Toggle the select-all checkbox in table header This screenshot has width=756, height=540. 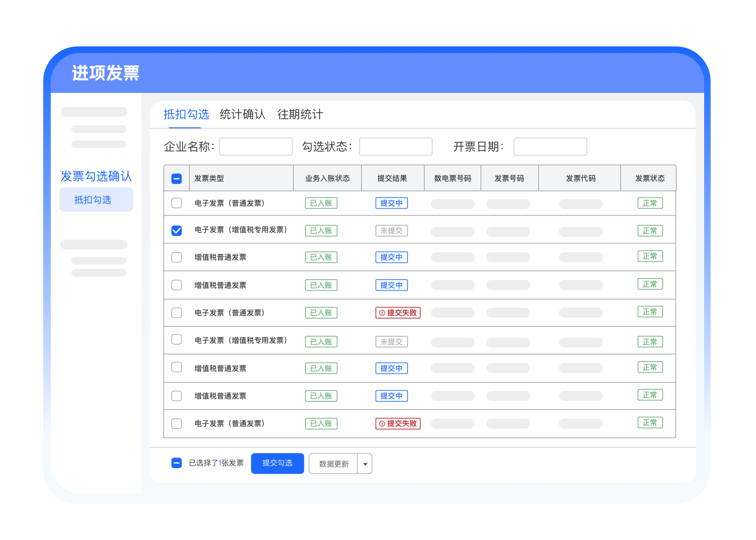177,179
